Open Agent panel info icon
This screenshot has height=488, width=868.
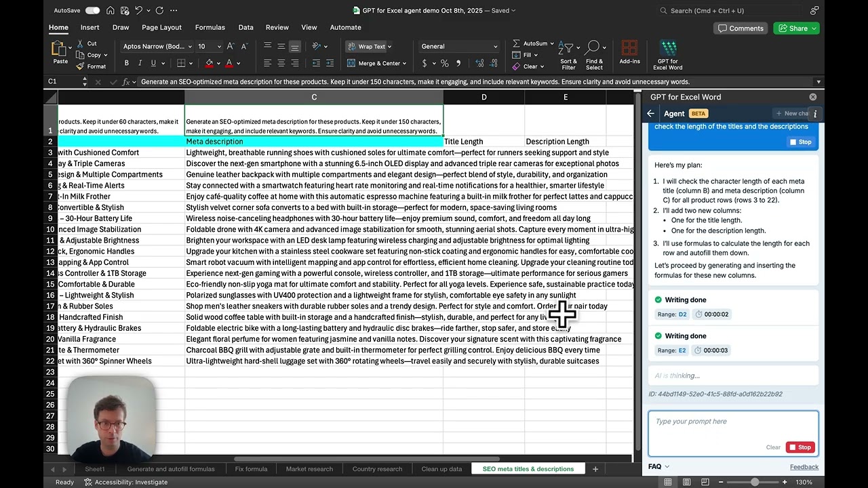pyautogui.click(x=815, y=114)
